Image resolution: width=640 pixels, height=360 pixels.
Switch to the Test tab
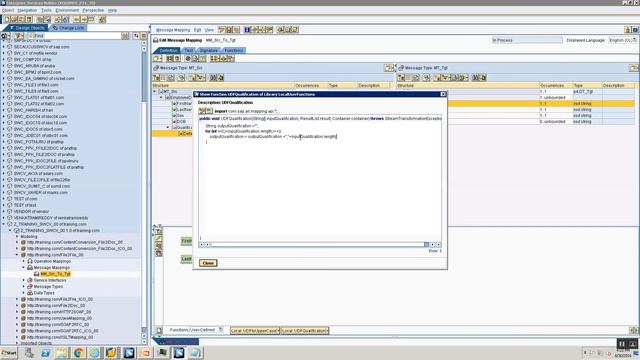[188, 51]
